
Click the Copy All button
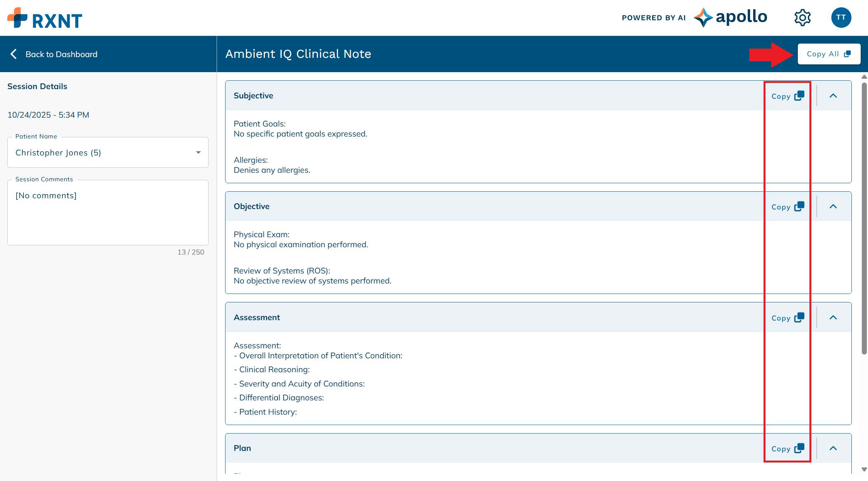coord(829,54)
